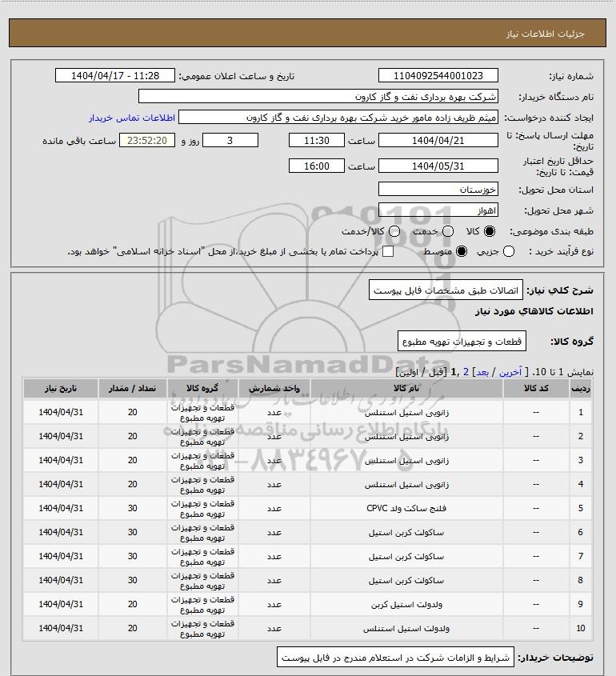The width and height of the screenshot is (616, 676).
Task: Toggle the اسناد خزانه اسلامی payment checkbox
Action: point(388,251)
